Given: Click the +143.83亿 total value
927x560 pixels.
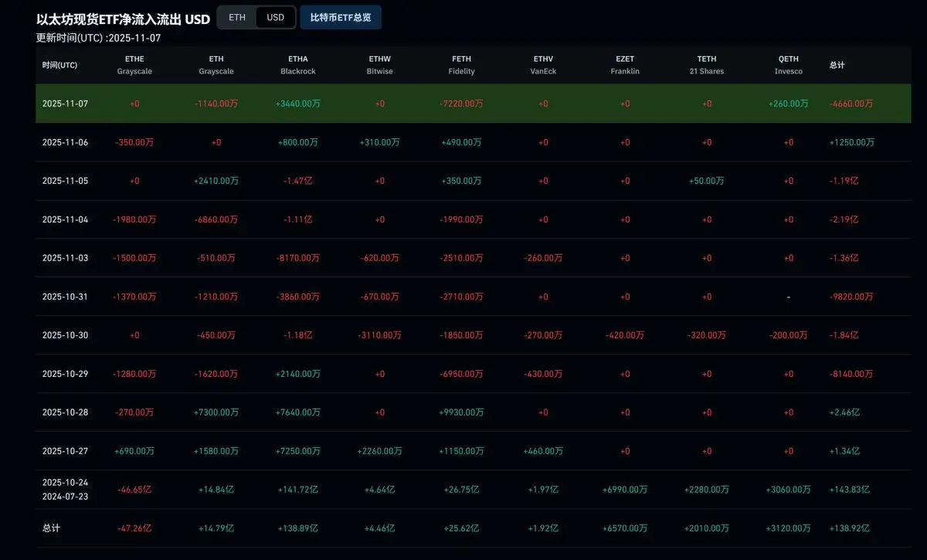Looking at the screenshot, I should 849,490.
